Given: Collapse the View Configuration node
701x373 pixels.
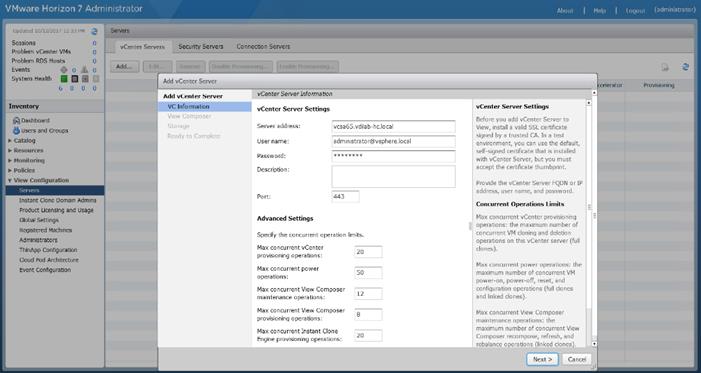Looking at the screenshot, I should click(x=10, y=180).
